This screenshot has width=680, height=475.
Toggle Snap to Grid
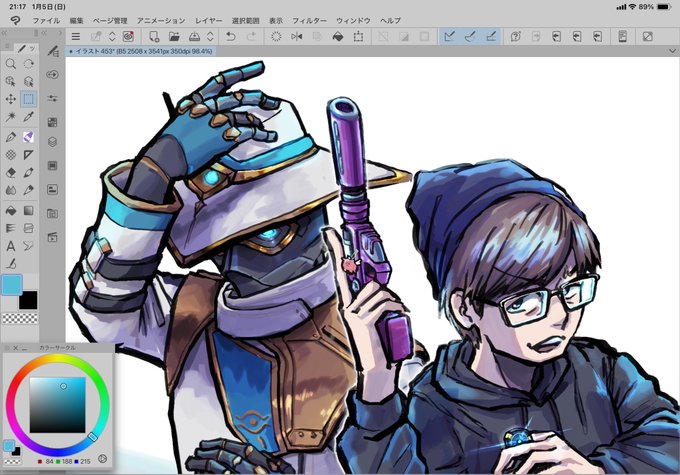click(491, 37)
